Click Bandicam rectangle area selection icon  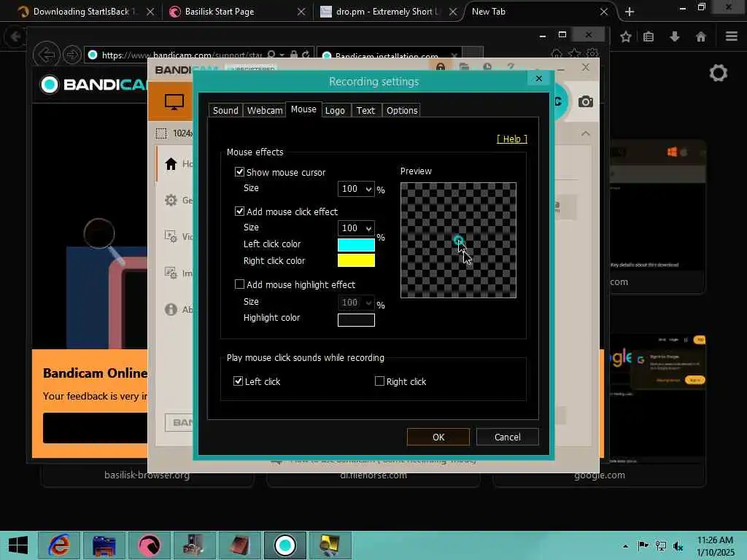tap(161, 133)
